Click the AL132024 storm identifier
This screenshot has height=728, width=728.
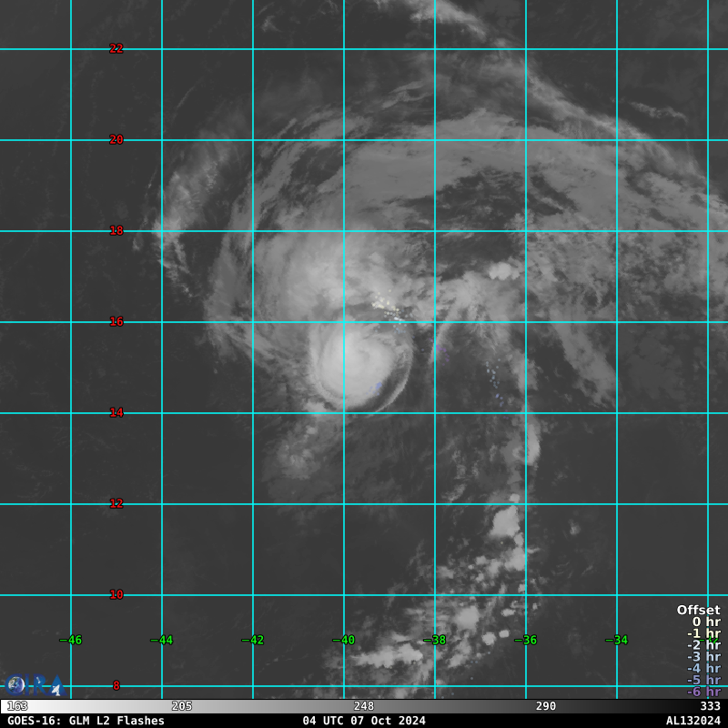693,721
